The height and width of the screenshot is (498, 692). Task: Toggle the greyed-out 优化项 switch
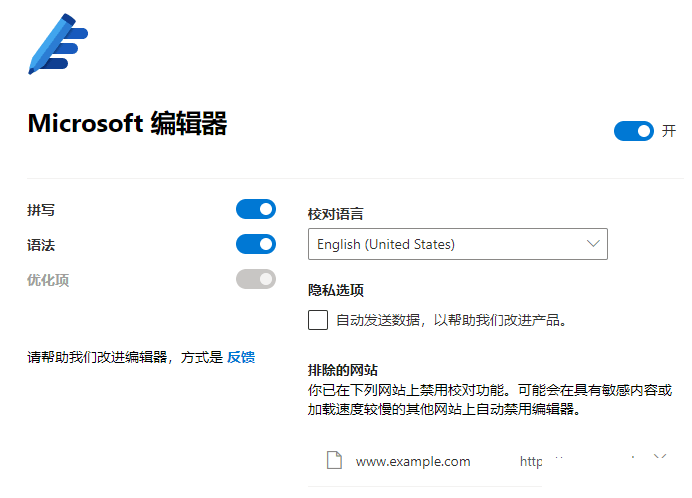coord(256,279)
